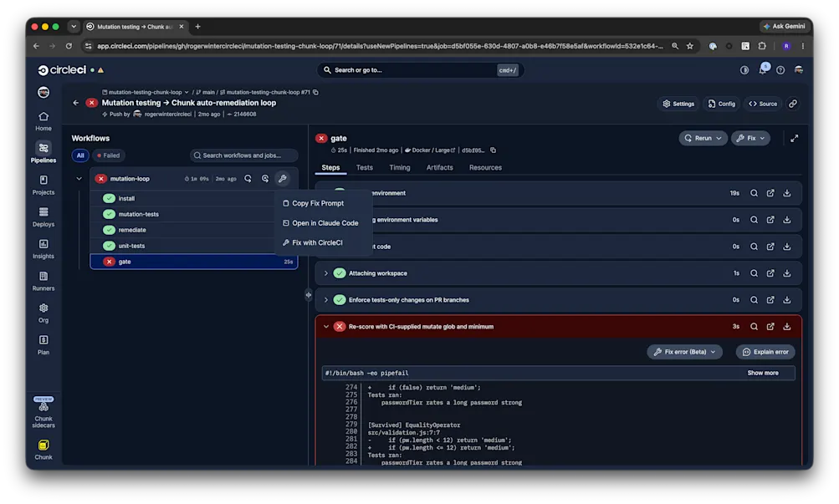Select the failed gate job row

[194, 262]
